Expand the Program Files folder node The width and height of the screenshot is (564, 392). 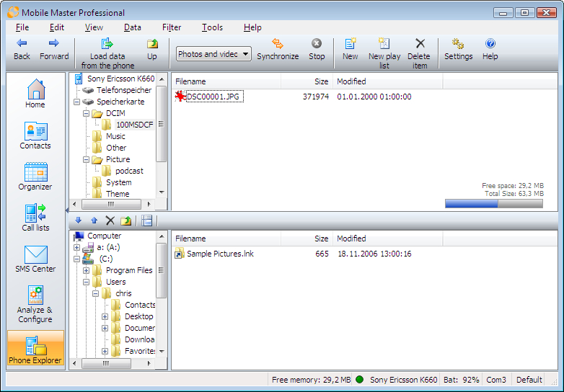pos(87,270)
